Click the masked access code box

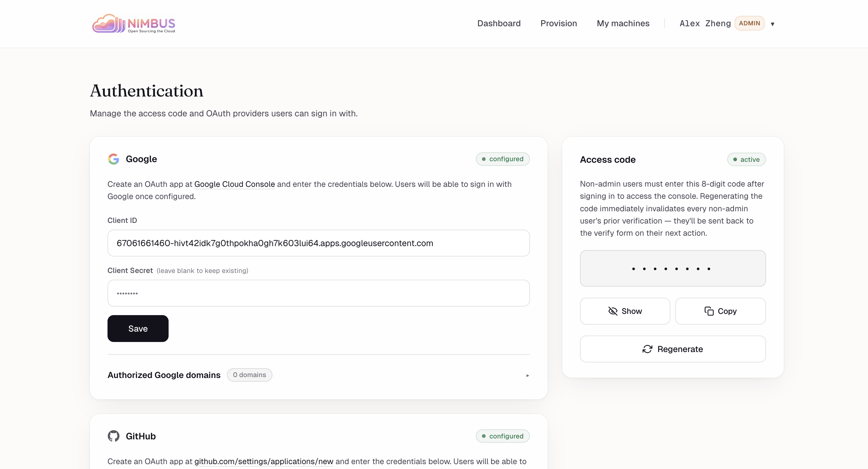pos(673,268)
